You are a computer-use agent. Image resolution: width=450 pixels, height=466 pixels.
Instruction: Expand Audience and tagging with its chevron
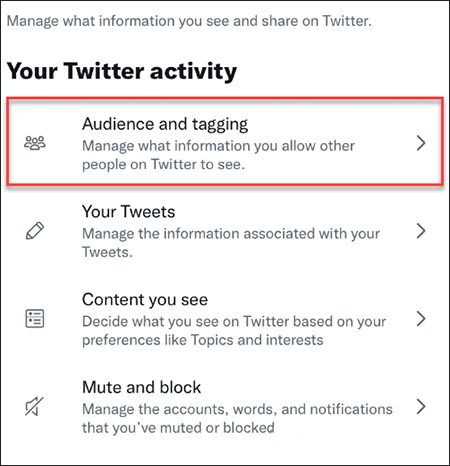(x=421, y=143)
